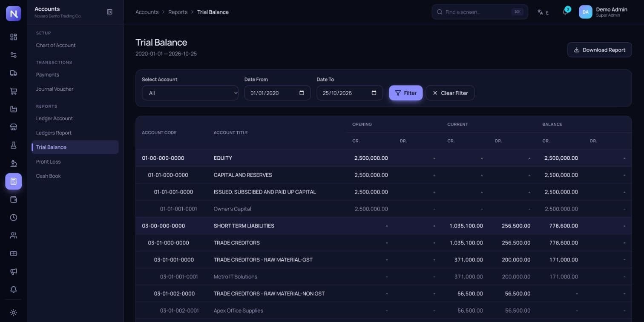This screenshot has height=322, width=644.
Task: Click the Clear Filter button
Action: pos(450,93)
